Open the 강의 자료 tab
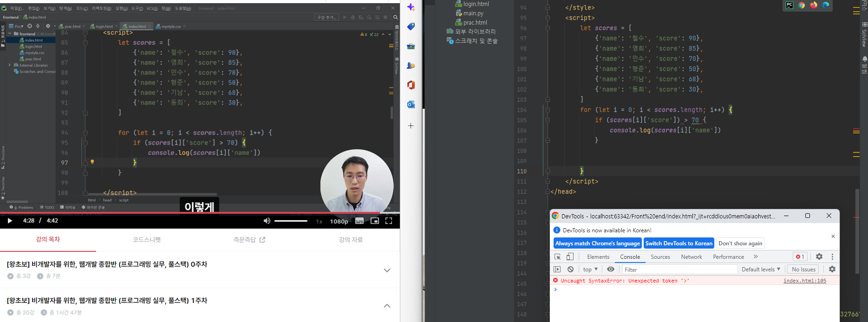868x322 pixels. point(351,240)
